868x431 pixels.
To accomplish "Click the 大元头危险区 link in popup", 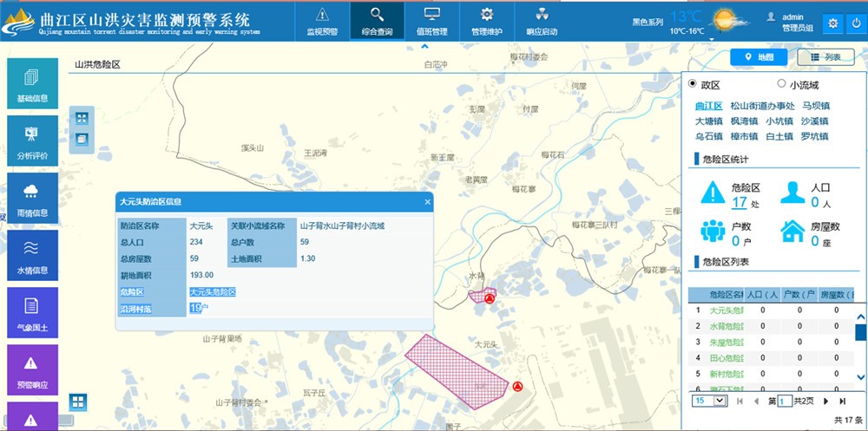I will click(213, 292).
